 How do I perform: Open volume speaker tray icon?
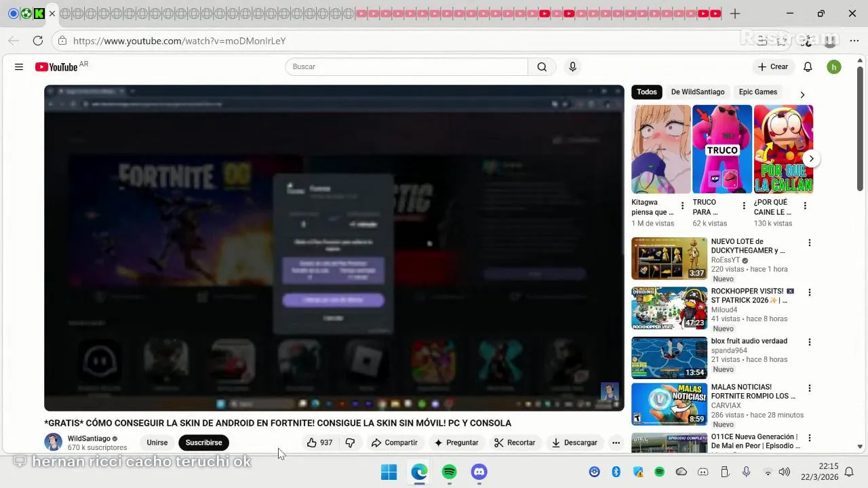(x=785, y=472)
